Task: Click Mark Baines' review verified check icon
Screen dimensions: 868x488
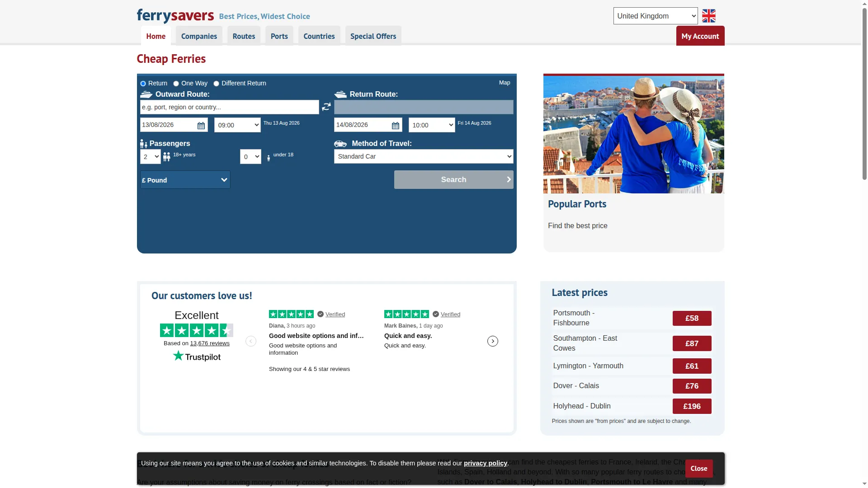Action: 436,314
